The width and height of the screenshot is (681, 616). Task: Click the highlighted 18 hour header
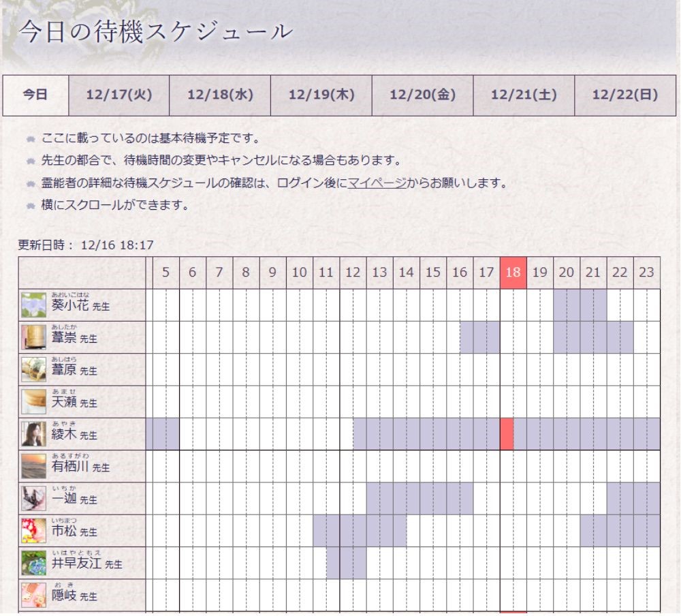pos(513,273)
